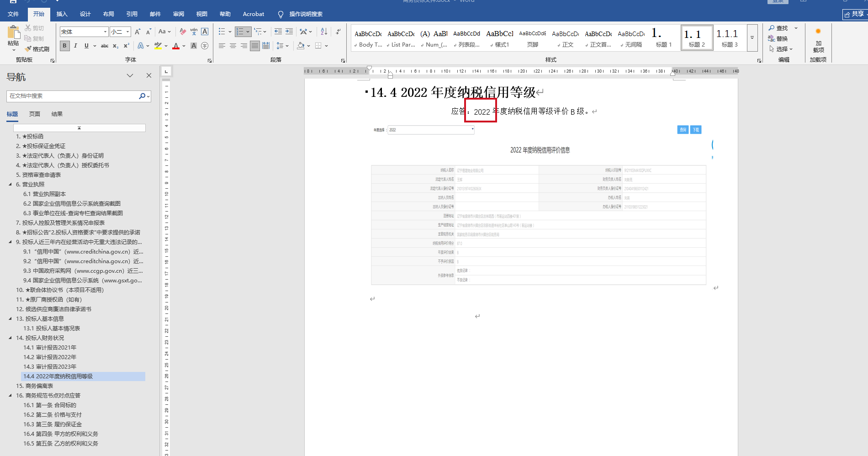
Task: Click the Paste (粘贴) clipboard icon
Action: (13, 32)
